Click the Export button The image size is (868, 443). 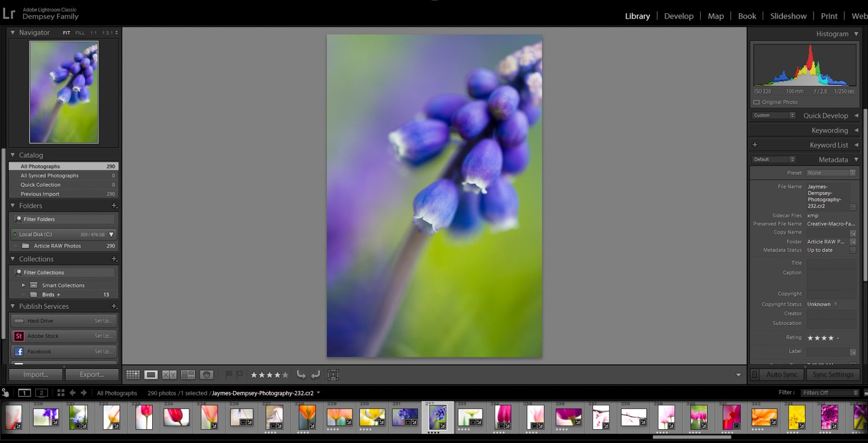(91, 374)
